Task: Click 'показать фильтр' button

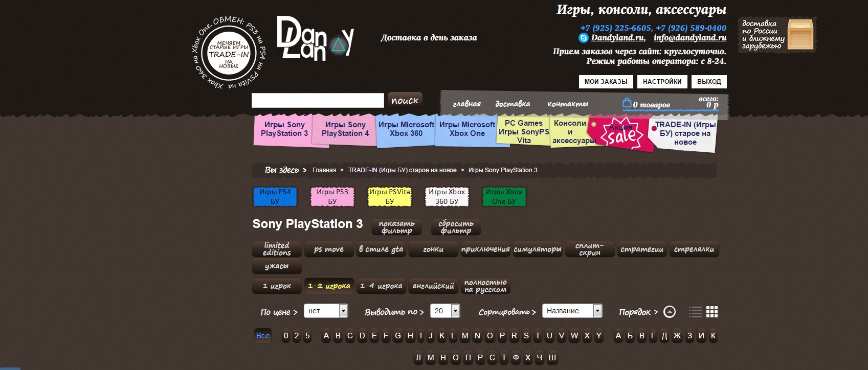Action: [397, 227]
